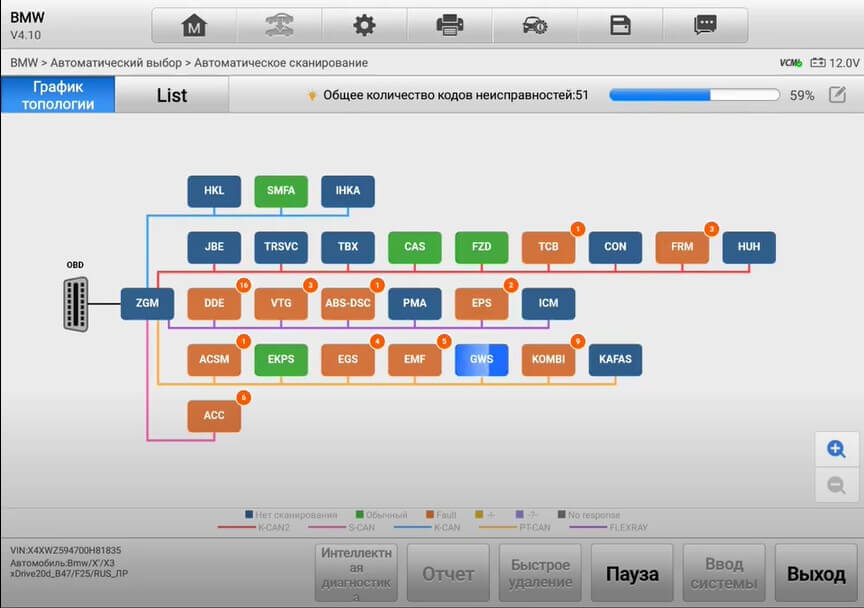Viewport: 864px width, 608px height.
Task: Zoom in on the topology diagram
Action: (x=836, y=449)
